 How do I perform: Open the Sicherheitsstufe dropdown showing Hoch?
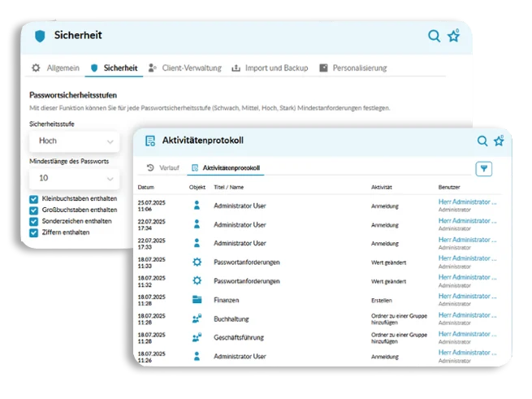(x=74, y=141)
